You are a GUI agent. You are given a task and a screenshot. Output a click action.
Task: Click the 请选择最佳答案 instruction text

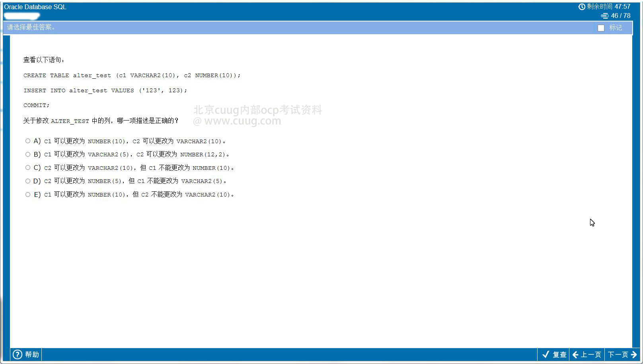31,27
